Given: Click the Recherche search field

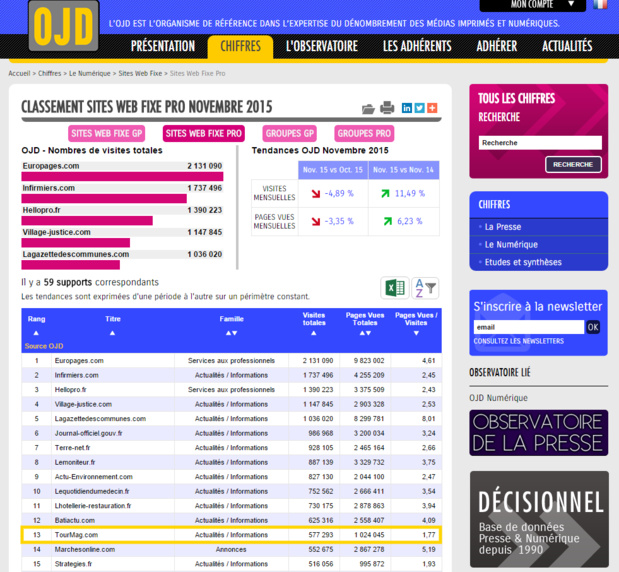Looking at the screenshot, I should tap(540, 143).
